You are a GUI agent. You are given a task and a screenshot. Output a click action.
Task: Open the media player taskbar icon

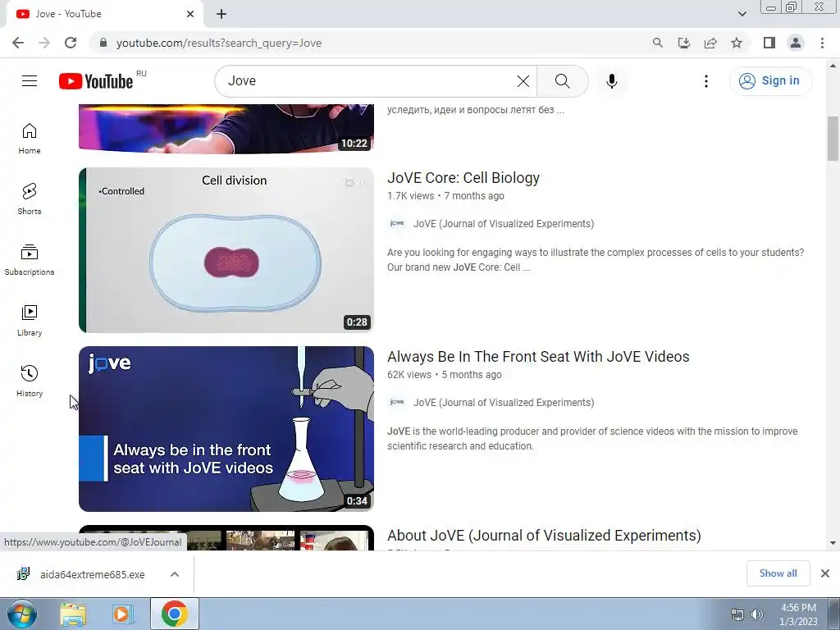click(x=123, y=614)
